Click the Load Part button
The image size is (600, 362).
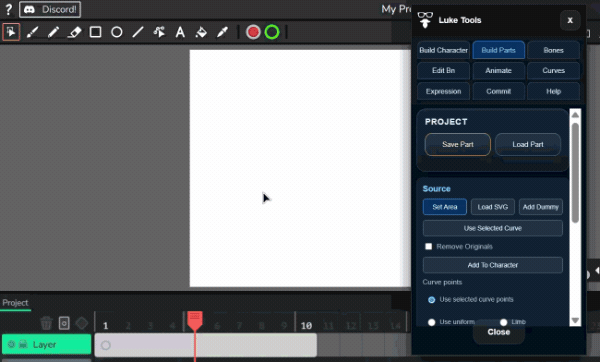point(528,144)
